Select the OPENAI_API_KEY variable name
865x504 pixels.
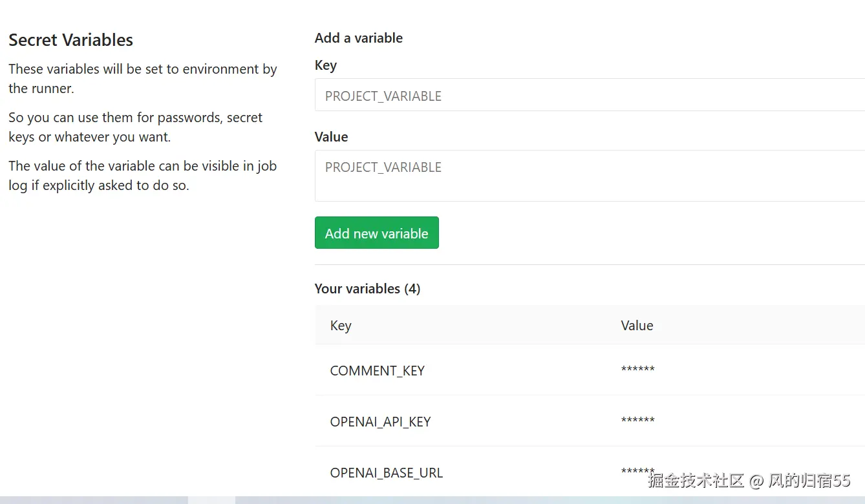[x=380, y=422]
